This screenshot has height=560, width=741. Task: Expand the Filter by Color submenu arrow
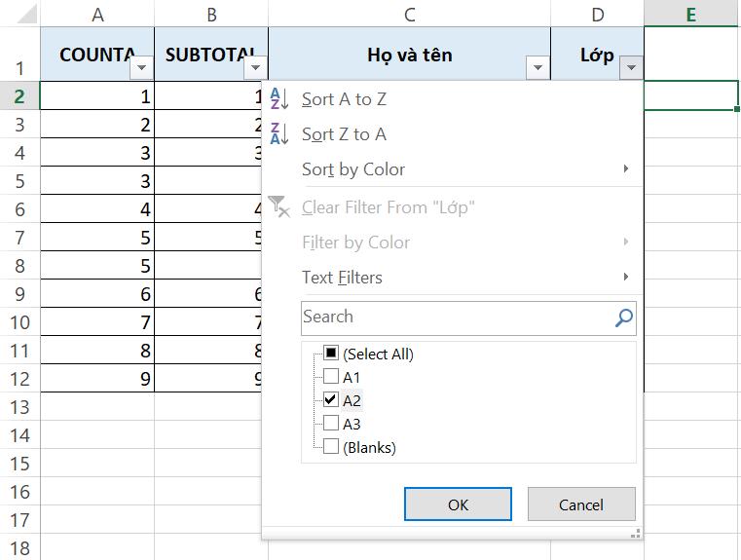click(626, 242)
